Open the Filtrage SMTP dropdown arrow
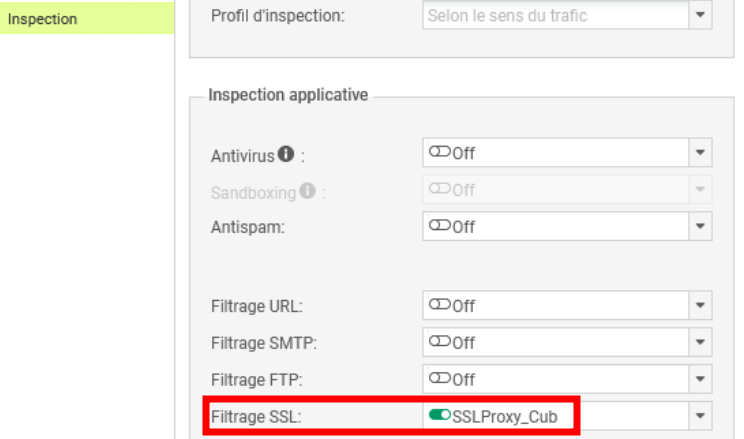Screen dimensions: 744x439 pyautogui.click(x=700, y=343)
